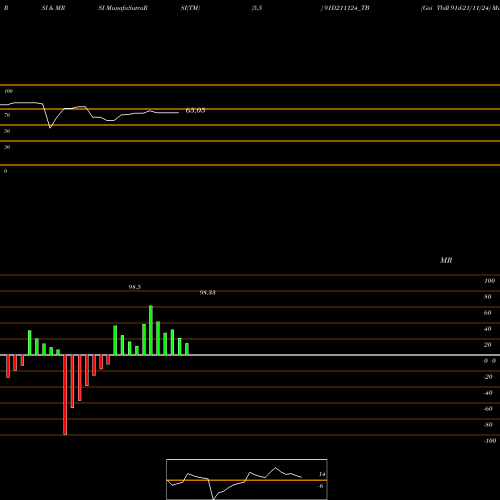Select the longest red histogram bar
This screenshot has height=500, width=500.
pyautogui.click(x=65, y=395)
